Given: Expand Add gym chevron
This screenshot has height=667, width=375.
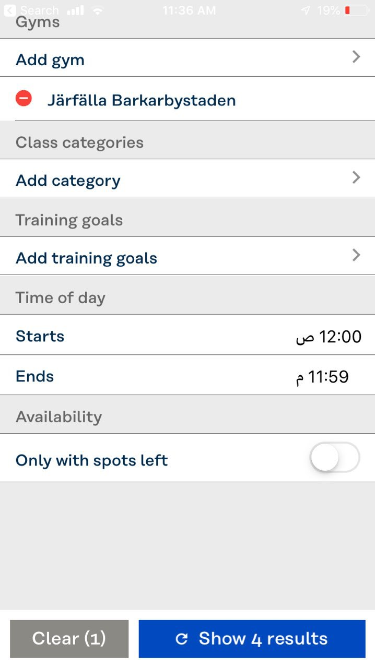Looking at the screenshot, I should [x=356, y=57].
